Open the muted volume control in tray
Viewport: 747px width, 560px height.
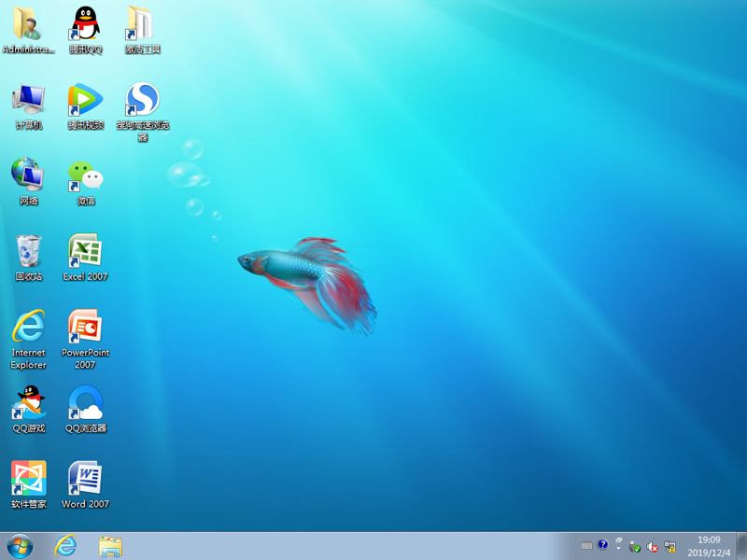653,546
